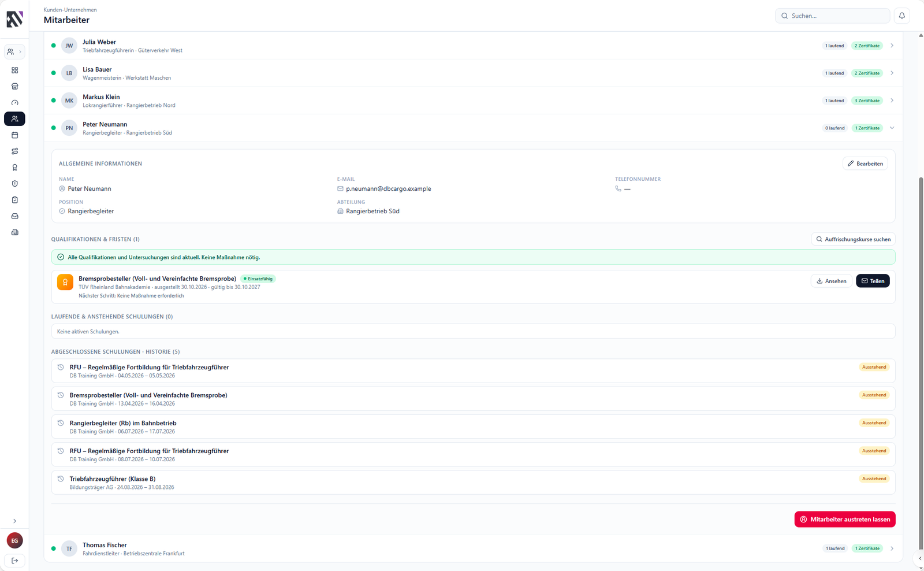The height and width of the screenshot is (571, 924).
Task: Open Bremsprobesteller history entry from DB Training
Action: [473, 399]
